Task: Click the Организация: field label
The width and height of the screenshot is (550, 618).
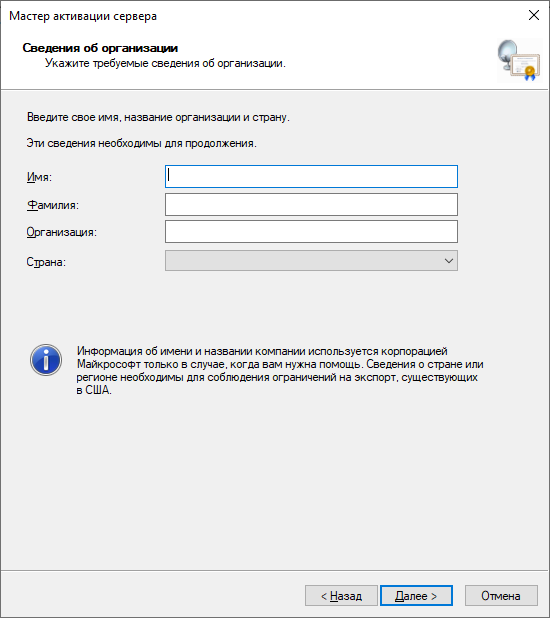Action: coord(62,232)
